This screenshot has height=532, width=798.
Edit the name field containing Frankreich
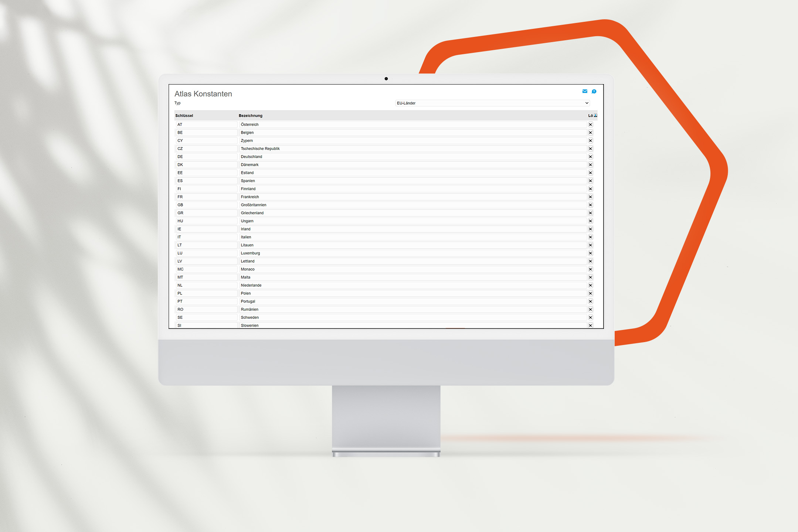[x=413, y=197]
